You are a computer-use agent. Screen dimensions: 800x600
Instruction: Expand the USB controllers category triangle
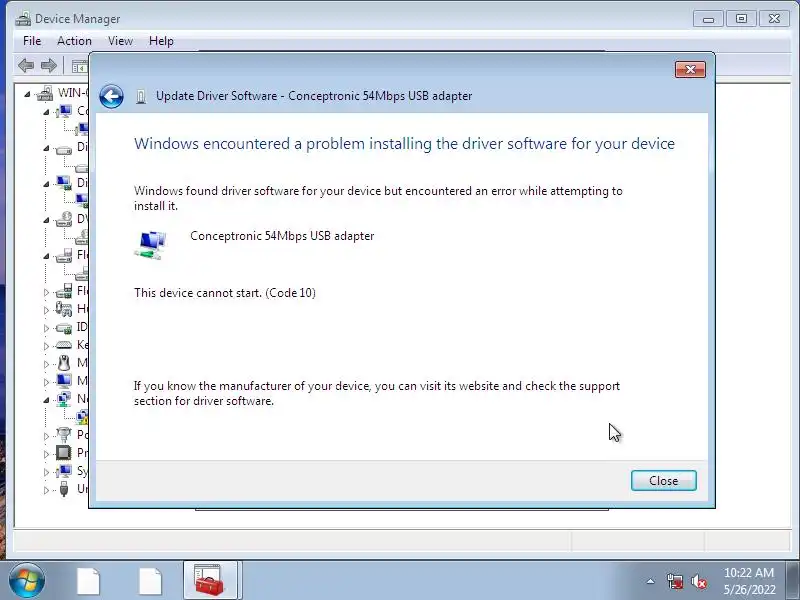(46, 490)
